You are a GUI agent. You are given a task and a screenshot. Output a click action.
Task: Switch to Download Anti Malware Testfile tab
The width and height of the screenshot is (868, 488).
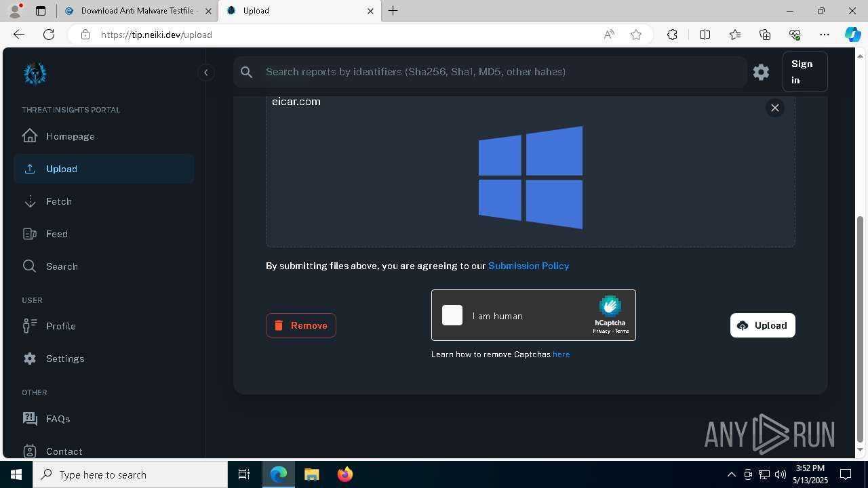tap(136, 11)
